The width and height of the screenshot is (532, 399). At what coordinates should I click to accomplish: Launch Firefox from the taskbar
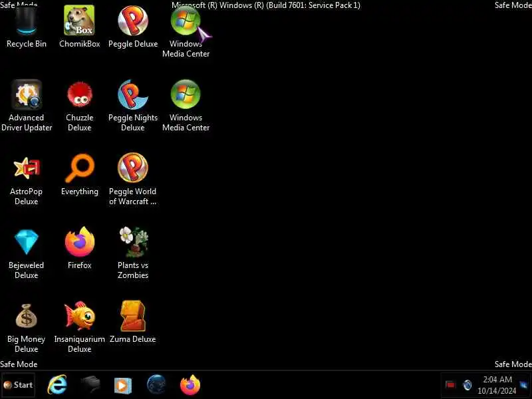pyautogui.click(x=190, y=385)
